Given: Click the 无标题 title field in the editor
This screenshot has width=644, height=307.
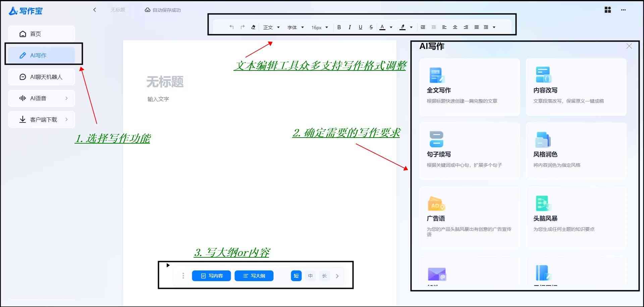Looking at the screenshot, I should (x=165, y=82).
